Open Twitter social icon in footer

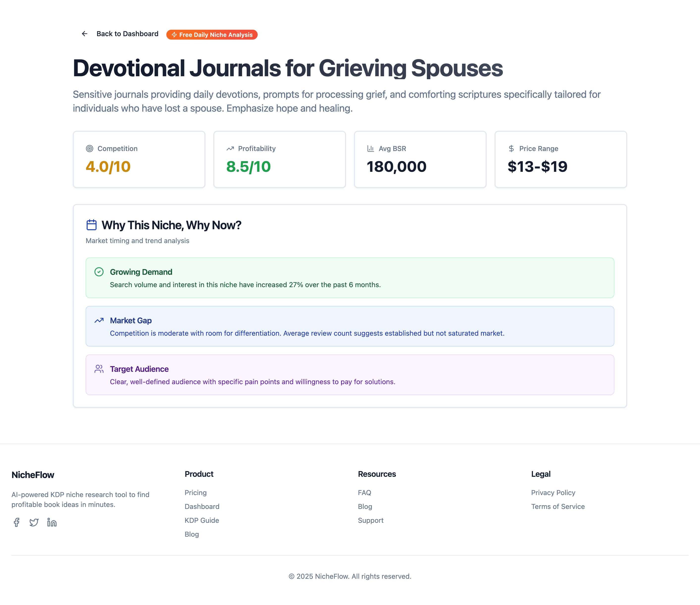coord(34,522)
